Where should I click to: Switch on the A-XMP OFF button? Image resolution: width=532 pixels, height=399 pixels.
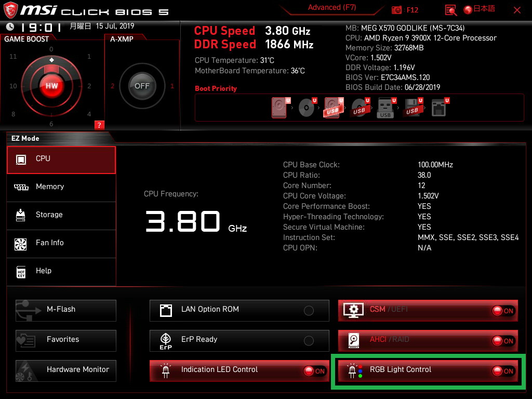point(142,86)
